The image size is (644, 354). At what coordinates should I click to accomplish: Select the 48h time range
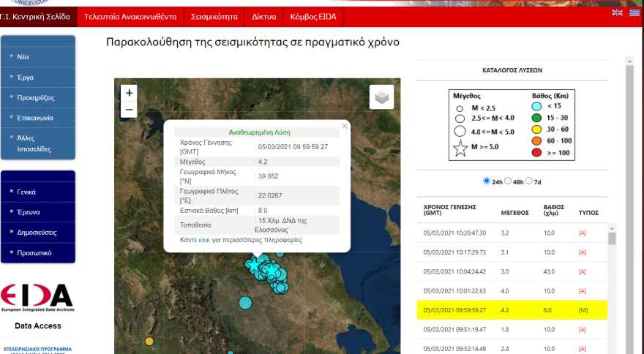(508, 181)
